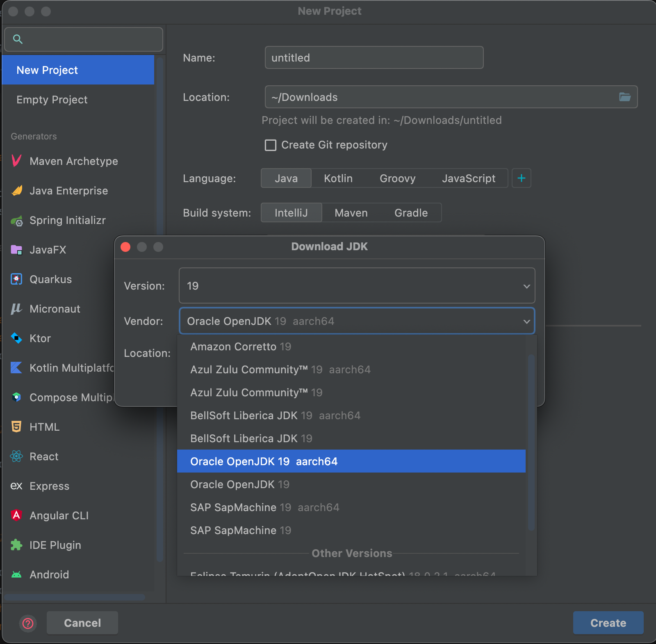Select Gradle build system
656x644 pixels.
[411, 213]
